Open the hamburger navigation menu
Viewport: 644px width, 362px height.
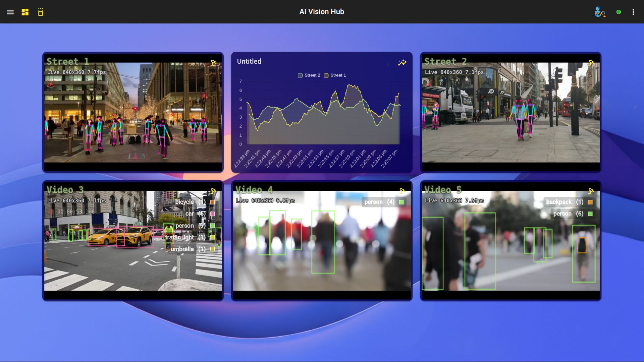[10, 12]
